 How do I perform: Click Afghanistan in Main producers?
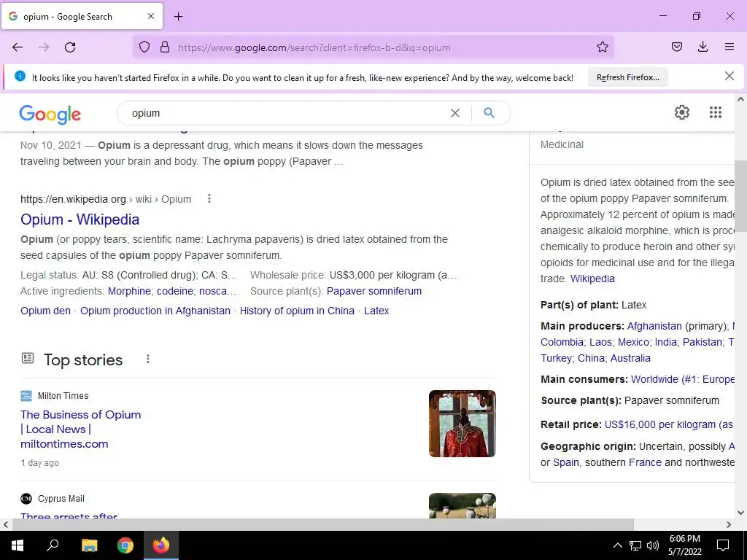654,326
